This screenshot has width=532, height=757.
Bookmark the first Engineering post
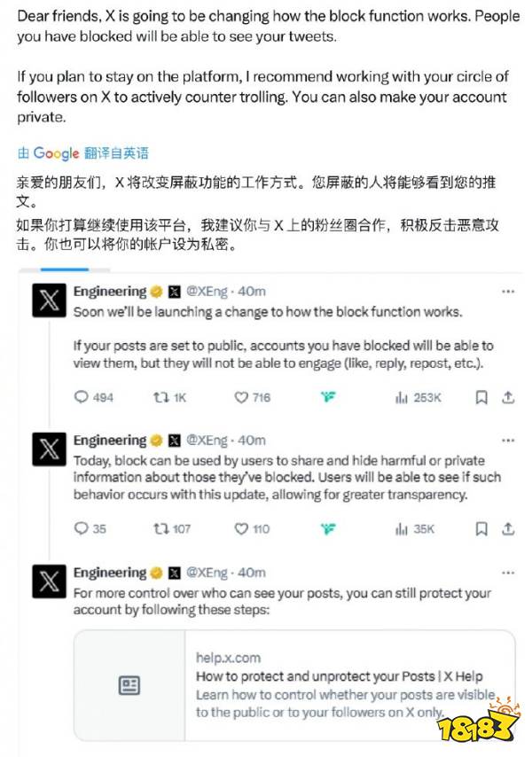click(481, 397)
